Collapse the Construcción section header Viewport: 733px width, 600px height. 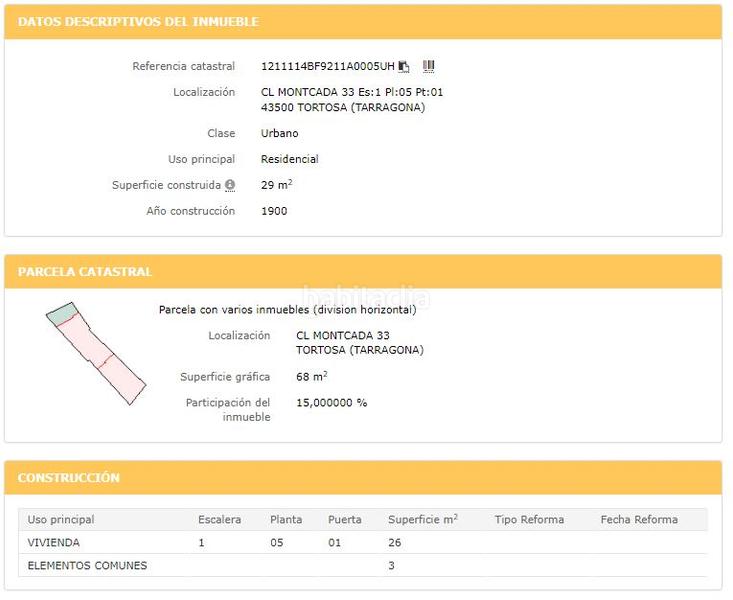point(69,478)
